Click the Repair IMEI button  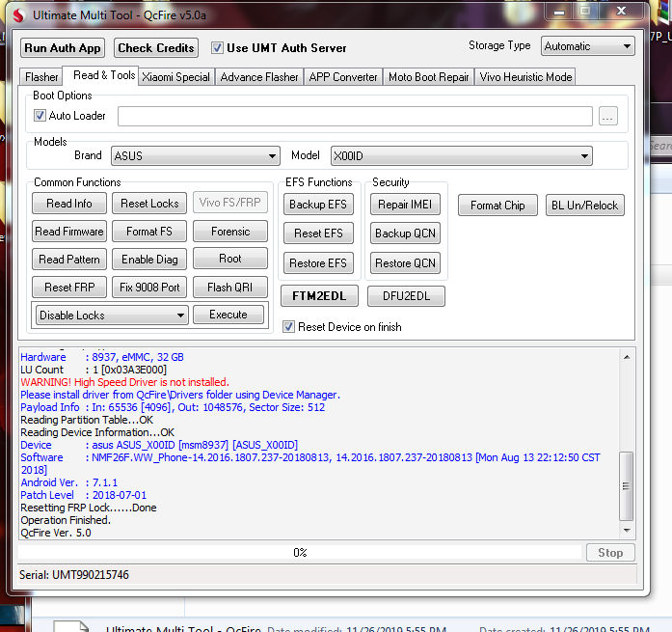coord(405,205)
